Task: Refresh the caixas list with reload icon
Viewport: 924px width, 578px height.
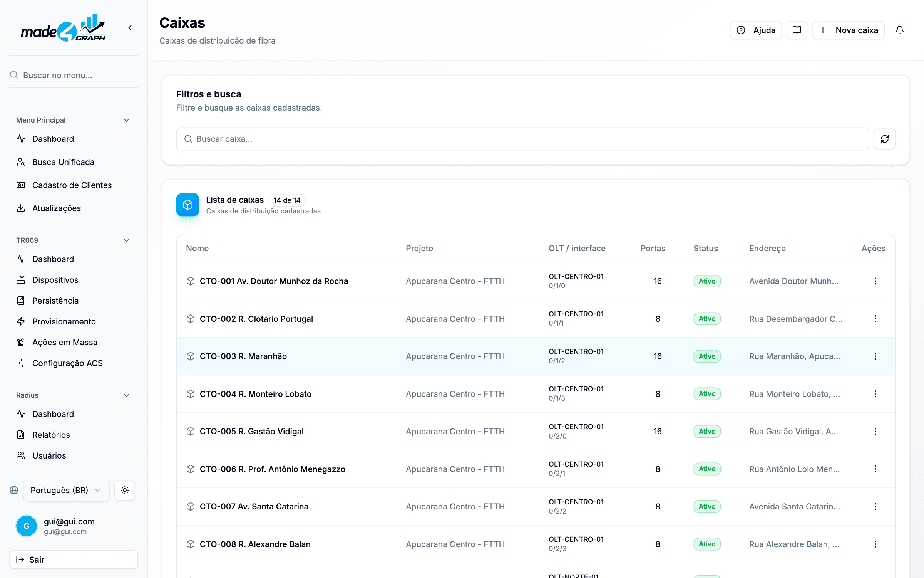Action: (884, 139)
